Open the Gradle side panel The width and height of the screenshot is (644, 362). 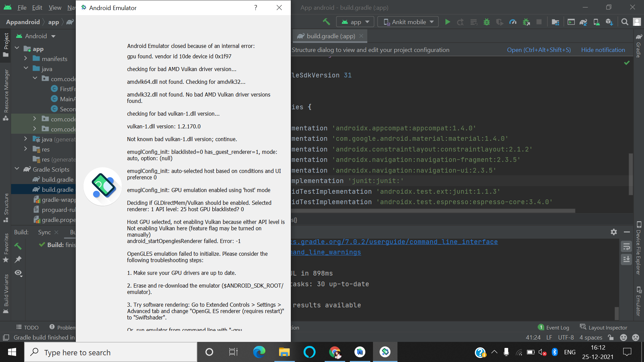pyautogui.click(x=639, y=46)
